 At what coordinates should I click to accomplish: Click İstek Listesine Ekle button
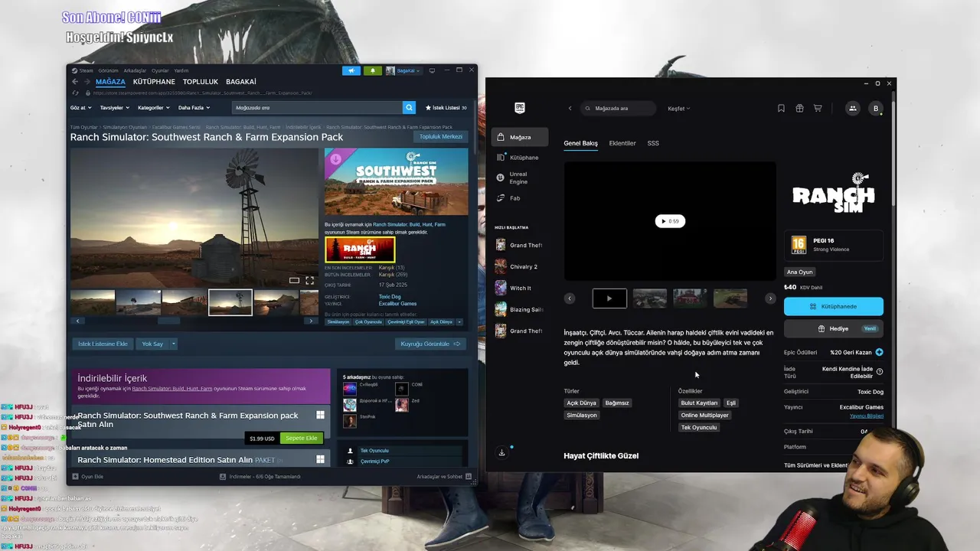point(103,344)
